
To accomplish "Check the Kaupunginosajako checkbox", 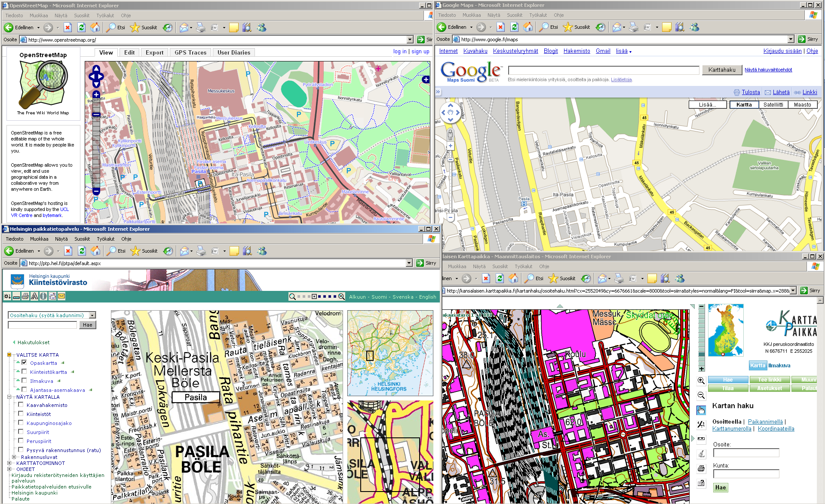I will (x=21, y=423).
